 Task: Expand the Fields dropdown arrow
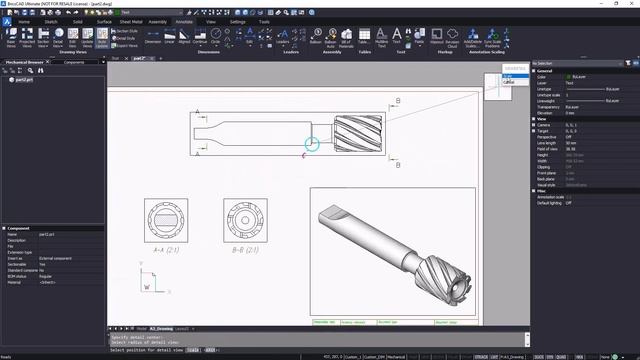tap(420, 46)
